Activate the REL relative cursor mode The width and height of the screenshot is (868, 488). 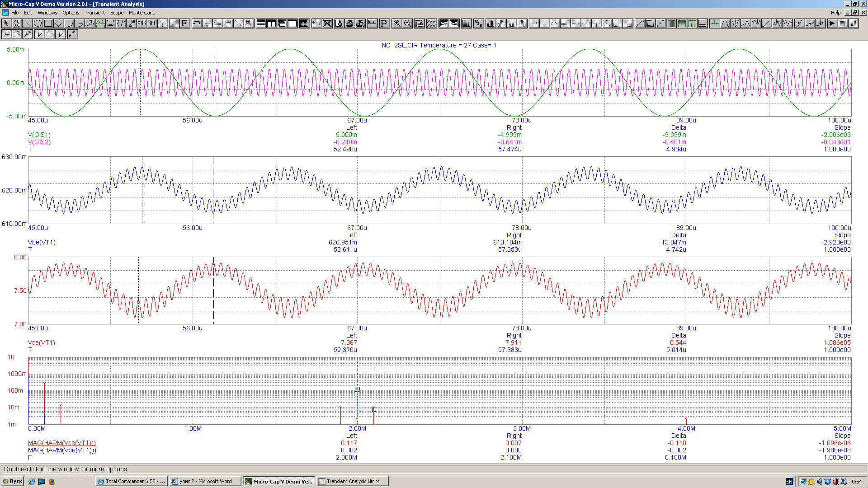click(x=152, y=23)
